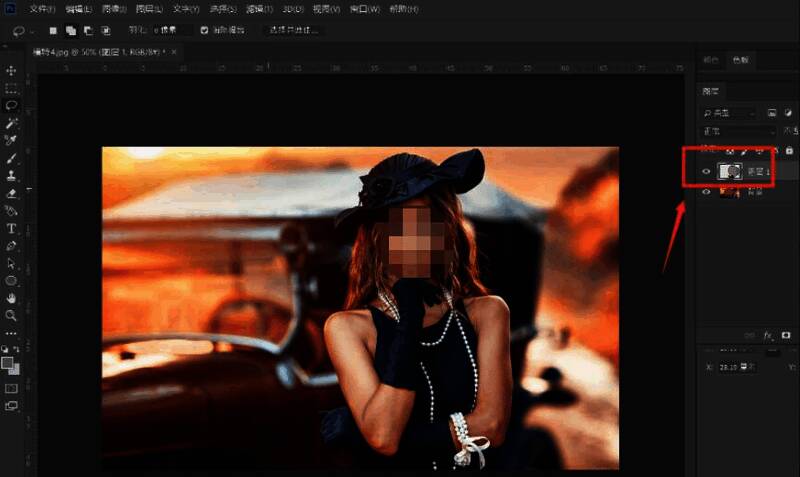Click the foreground color swatch

point(8,363)
